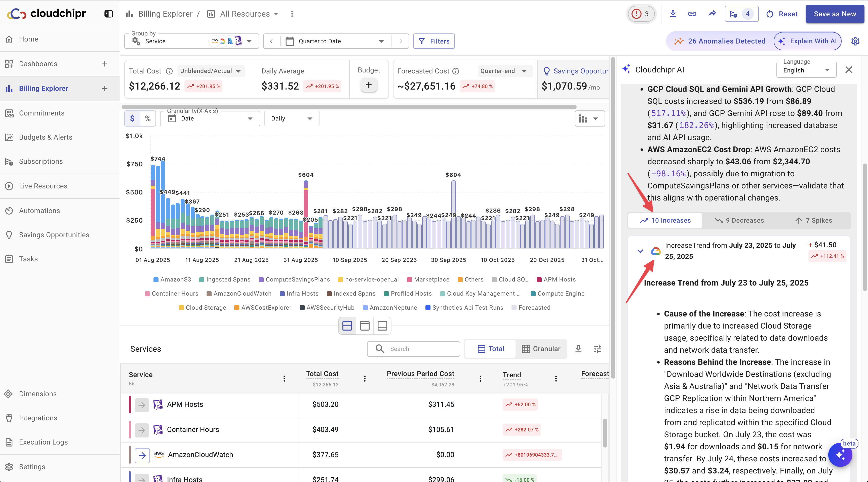The height and width of the screenshot is (482, 868).
Task: Click the Forecasted Cost info icon
Action: coord(456,71)
